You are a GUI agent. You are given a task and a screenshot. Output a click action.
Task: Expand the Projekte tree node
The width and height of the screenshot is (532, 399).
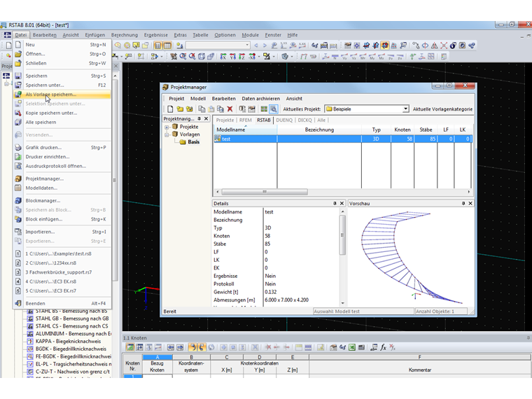167,127
